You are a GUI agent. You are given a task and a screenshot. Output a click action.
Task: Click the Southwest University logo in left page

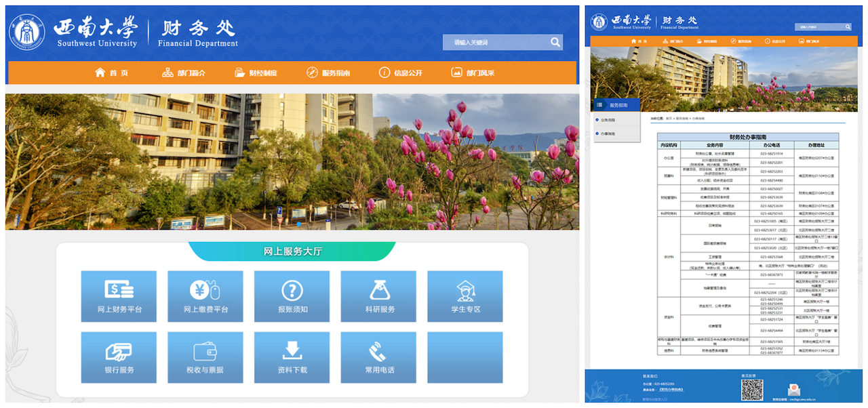[27, 33]
